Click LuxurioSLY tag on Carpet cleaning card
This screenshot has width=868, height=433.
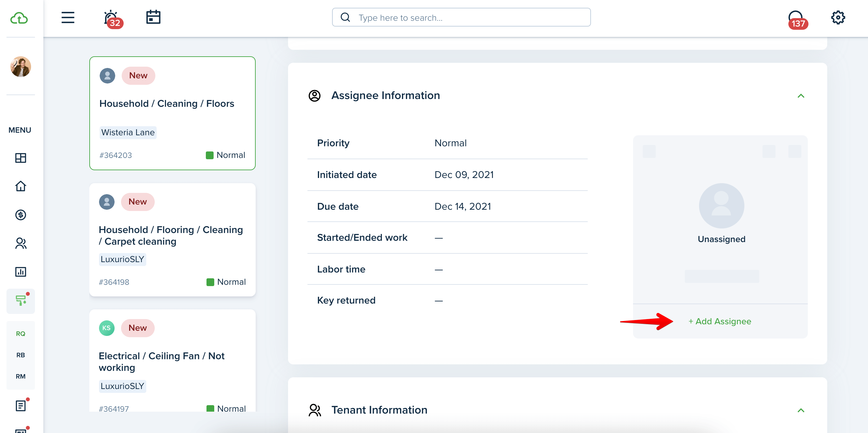pyautogui.click(x=122, y=259)
